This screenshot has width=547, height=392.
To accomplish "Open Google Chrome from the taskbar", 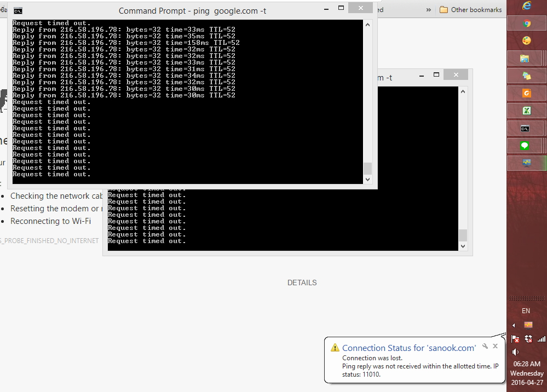I will point(527,24).
